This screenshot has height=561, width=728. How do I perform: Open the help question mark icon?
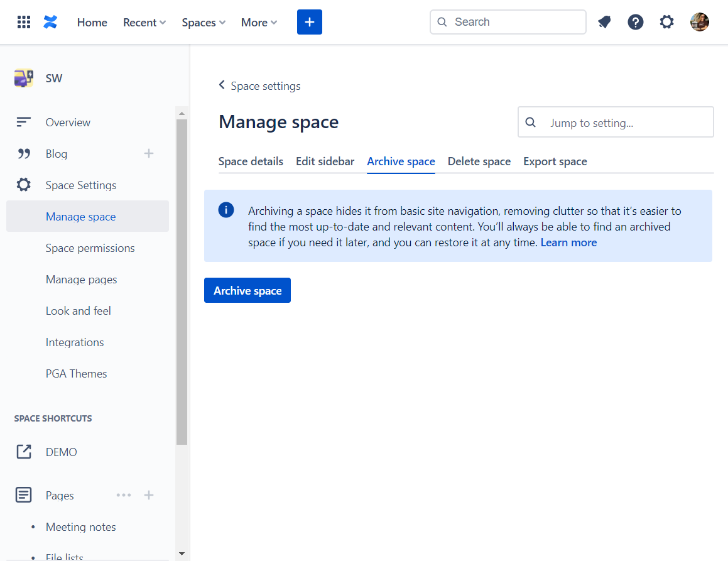tap(636, 22)
